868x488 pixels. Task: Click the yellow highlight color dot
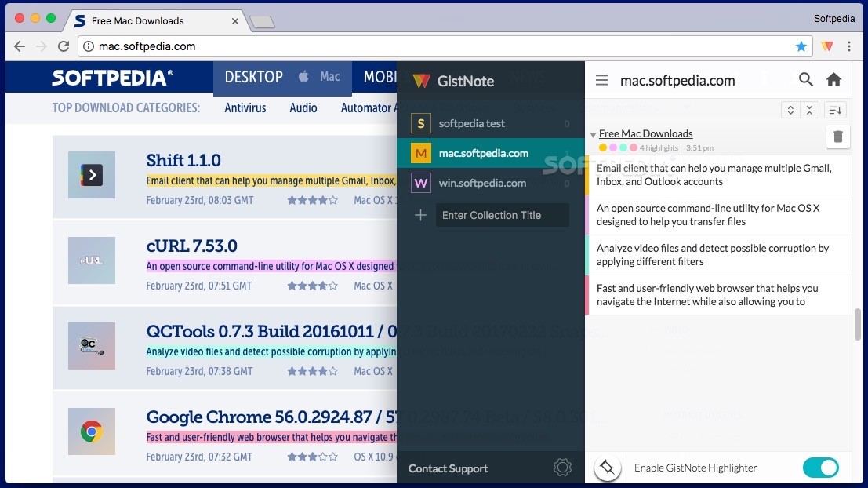603,148
